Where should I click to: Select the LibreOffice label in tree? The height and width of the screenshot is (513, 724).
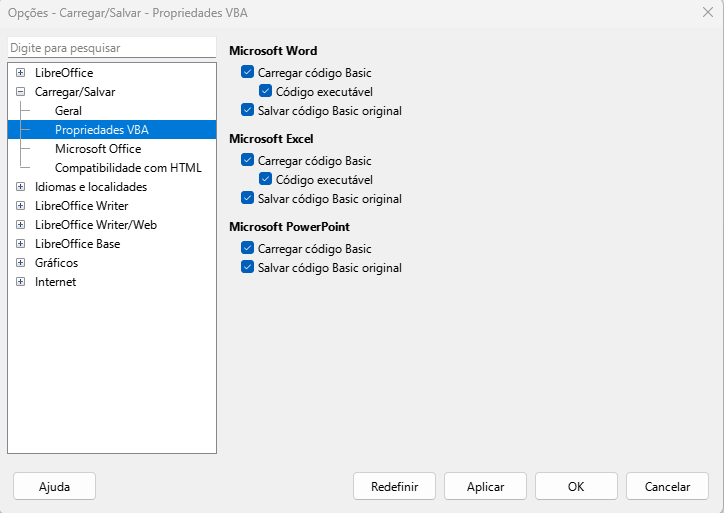(64, 72)
